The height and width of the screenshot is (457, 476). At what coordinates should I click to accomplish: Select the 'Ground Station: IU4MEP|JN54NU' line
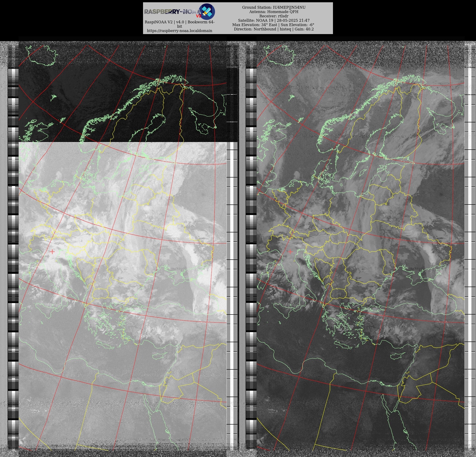[274, 7]
